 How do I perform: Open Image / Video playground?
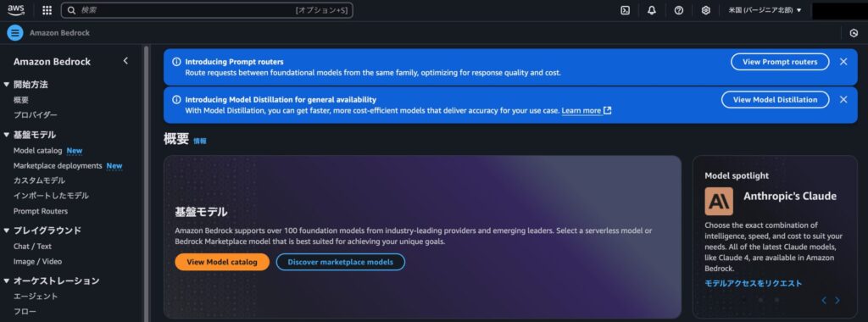[x=37, y=262]
